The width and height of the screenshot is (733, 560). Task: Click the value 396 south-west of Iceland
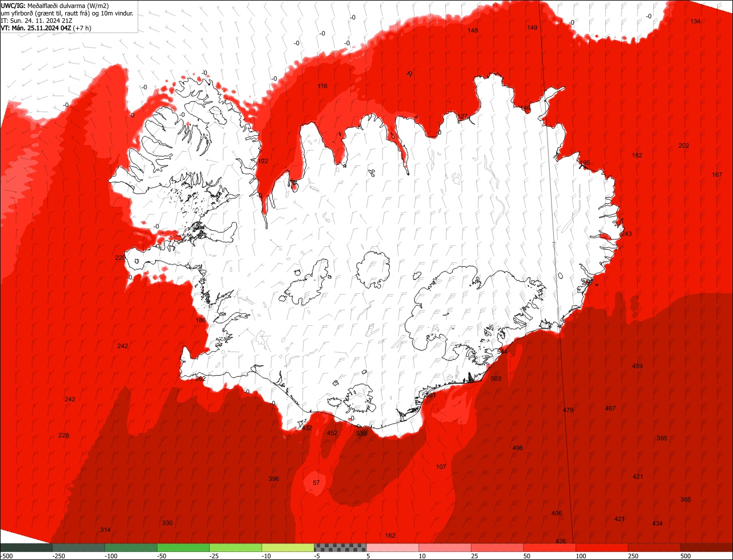point(274,479)
